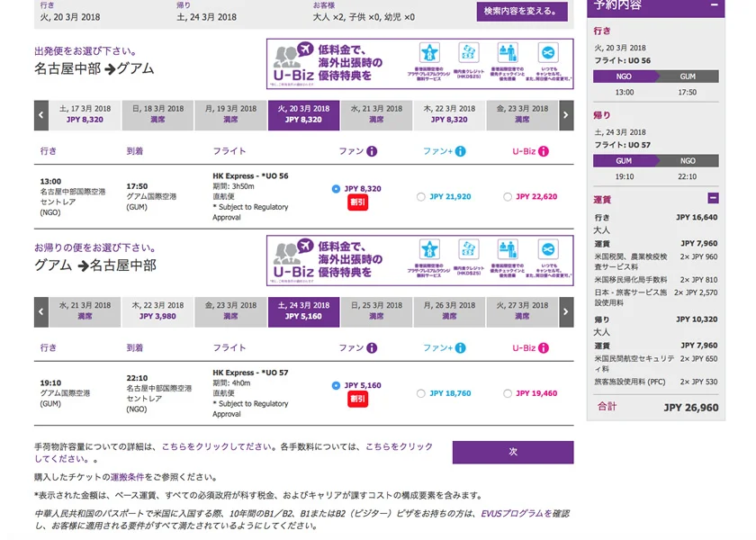Collapse the 予約内容 summary panel
The height and width of the screenshot is (540, 756).
click(x=715, y=5)
